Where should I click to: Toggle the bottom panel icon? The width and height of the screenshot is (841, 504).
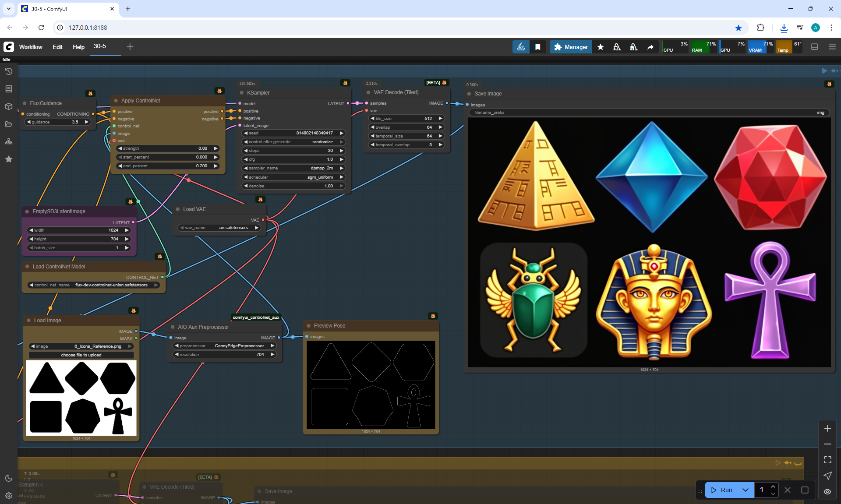click(x=814, y=47)
